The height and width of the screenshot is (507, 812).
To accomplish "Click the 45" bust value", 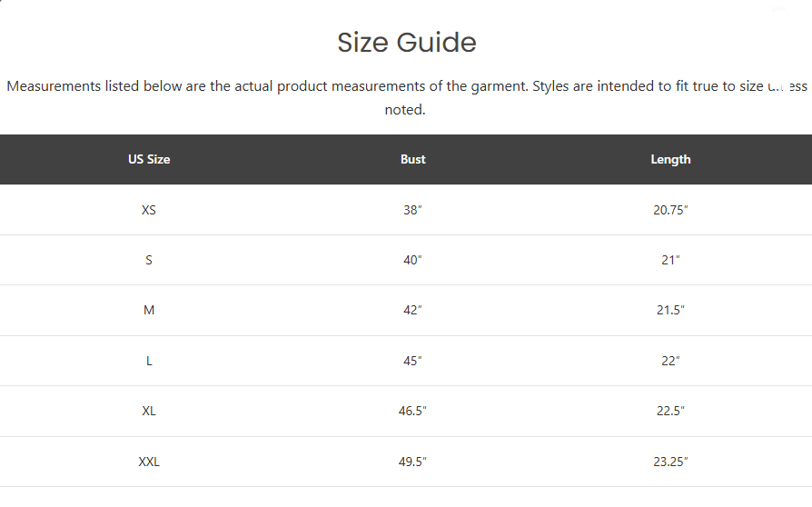I will (412, 361).
